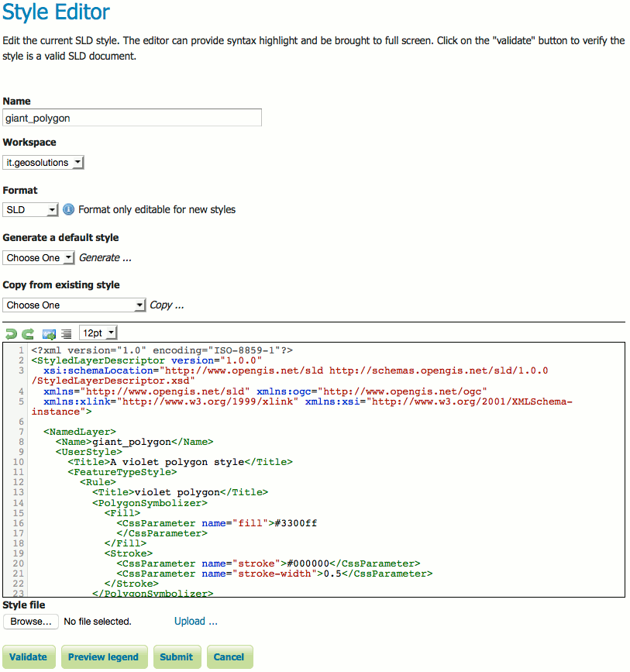Submit the edited style
The width and height of the screenshot is (630, 672).
point(177,656)
